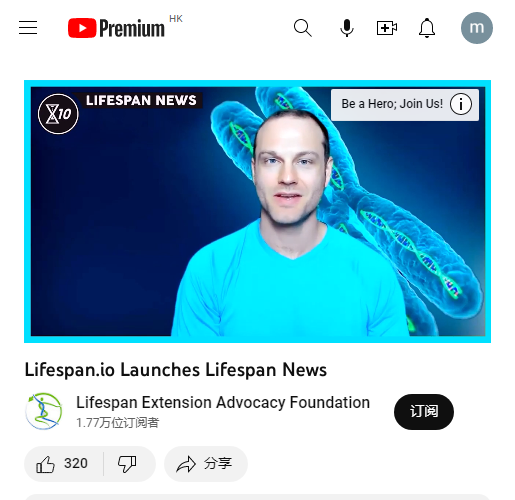The width and height of the screenshot is (515, 500).
Task: Open account menu via avatar 'm'
Action: coord(477,28)
